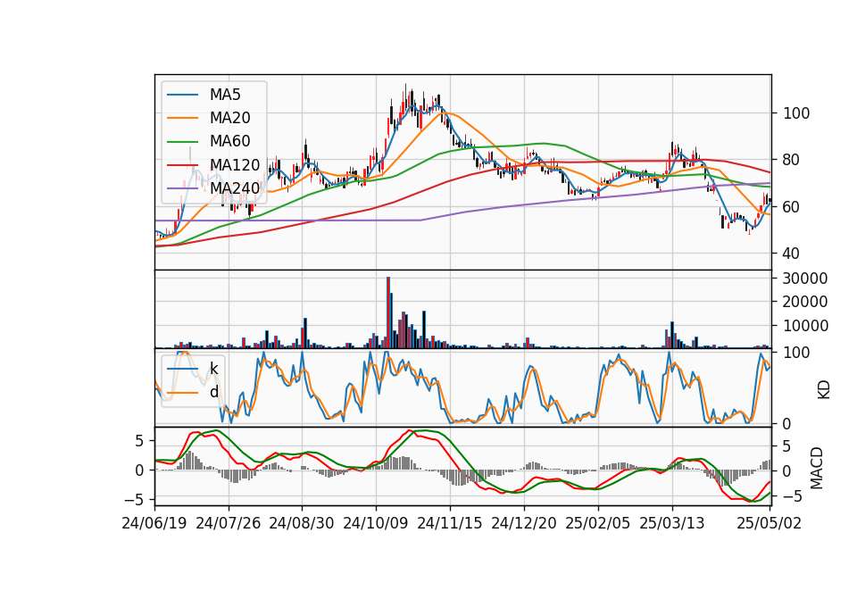This screenshot has width=857, height=616.
Task: Click the 24/11/15 date tick label
Action: coord(450,523)
